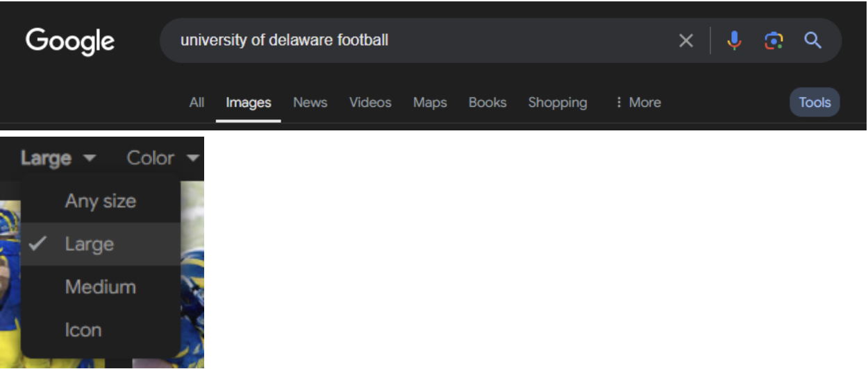Open the Videos tab
The image size is (868, 369).
pyautogui.click(x=370, y=103)
